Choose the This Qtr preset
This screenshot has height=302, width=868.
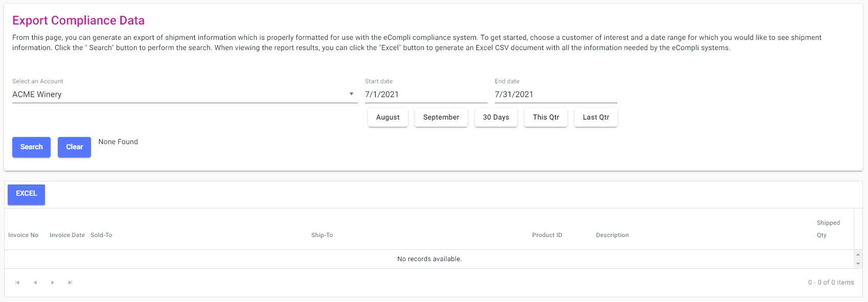pos(545,117)
